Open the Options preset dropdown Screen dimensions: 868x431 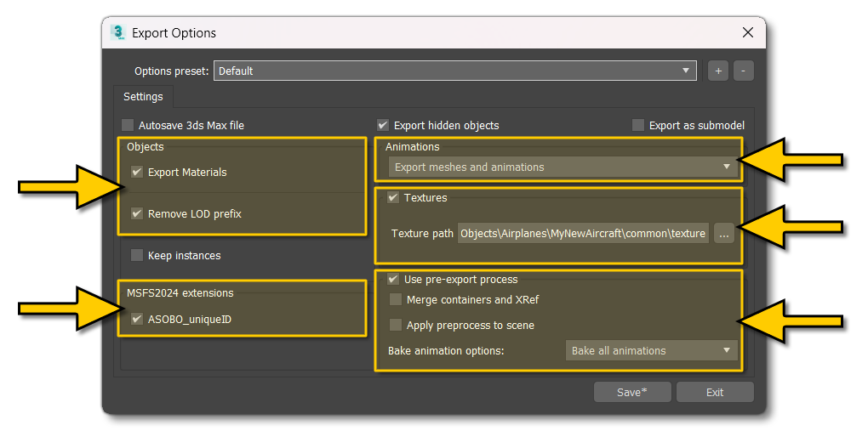(455, 71)
